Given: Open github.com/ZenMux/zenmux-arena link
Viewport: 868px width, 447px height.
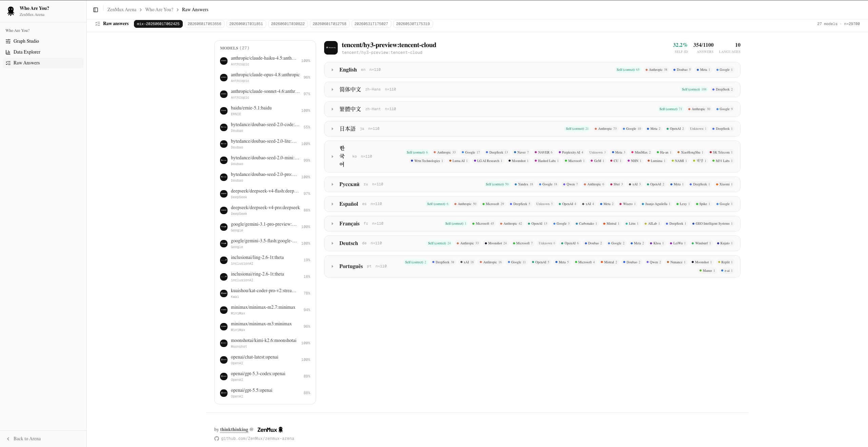Looking at the screenshot, I should coord(258,439).
